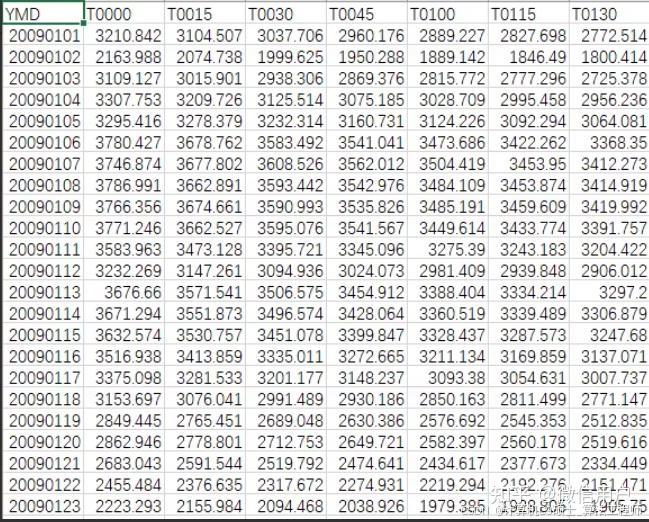Select the date cell 20090106
The height and width of the screenshot is (522, 649).
43,142
